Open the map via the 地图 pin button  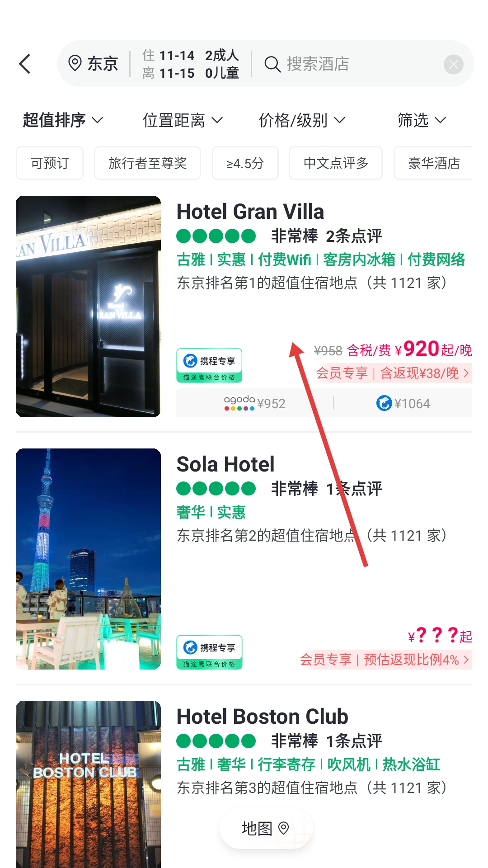pyautogui.click(x=266, y=828)
